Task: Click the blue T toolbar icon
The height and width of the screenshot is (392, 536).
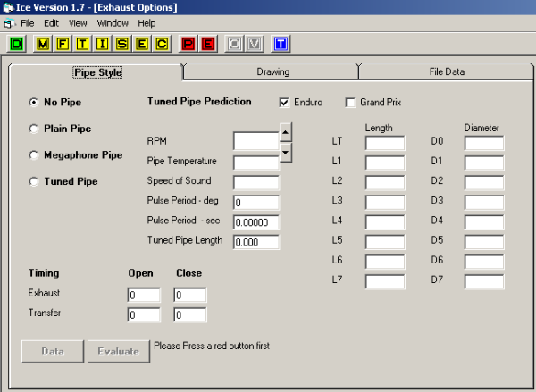Action: pos(281,42)
